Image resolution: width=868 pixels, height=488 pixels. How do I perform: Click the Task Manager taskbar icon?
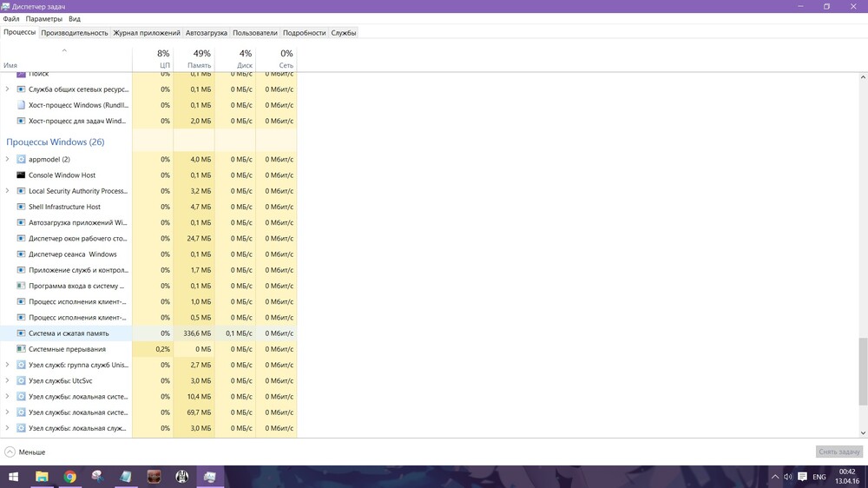[x=210, y=477]
